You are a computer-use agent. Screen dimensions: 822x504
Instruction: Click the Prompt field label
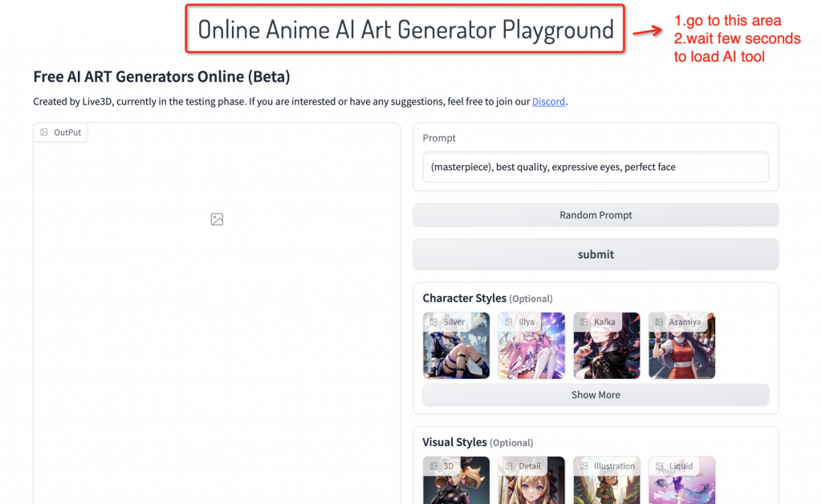(x=439, y=138)
